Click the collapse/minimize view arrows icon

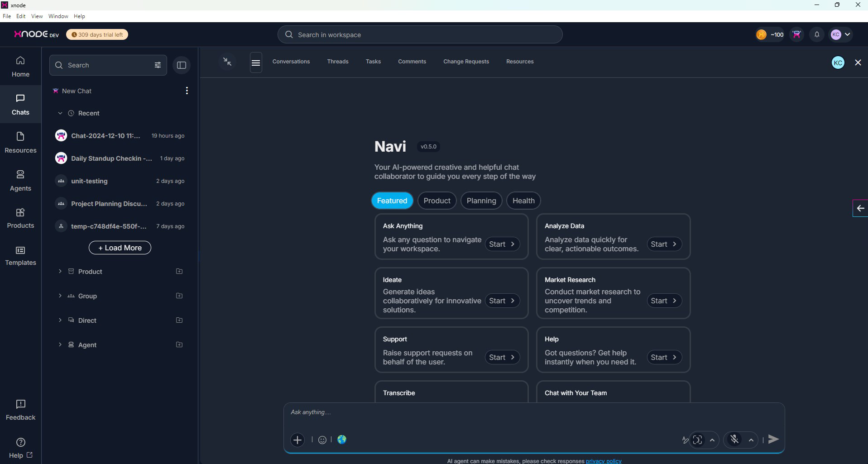pyautogui.click(x=227, y=62)
